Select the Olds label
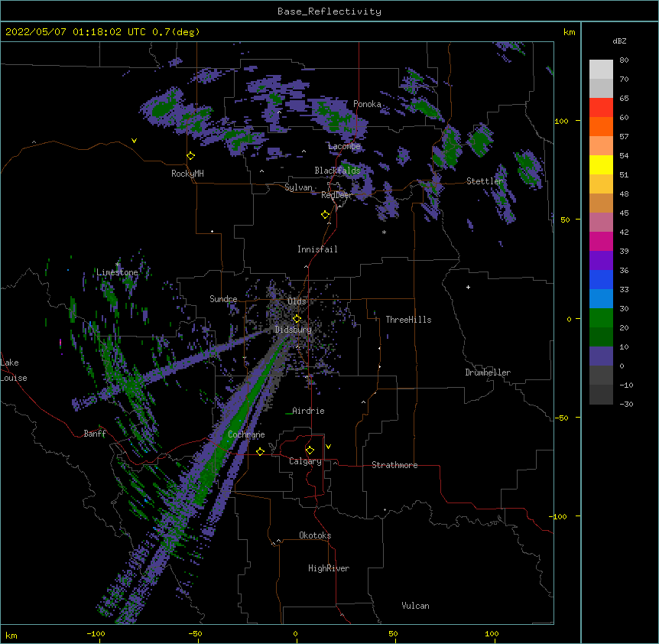 pyautogui.click(x=297, y=301)
